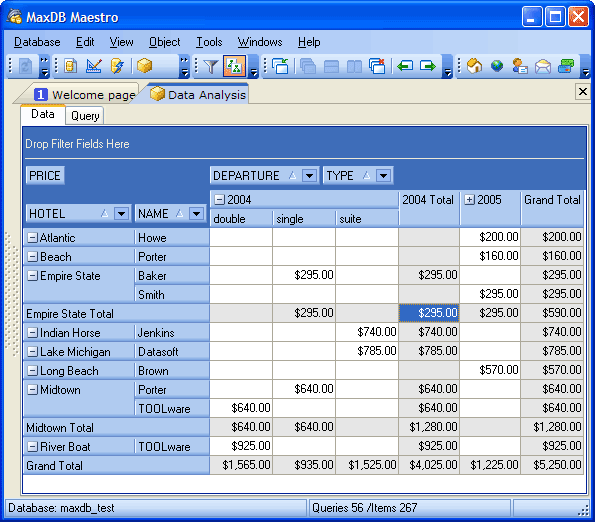Collapse the Atlantic hotel row

click(33, 238)
